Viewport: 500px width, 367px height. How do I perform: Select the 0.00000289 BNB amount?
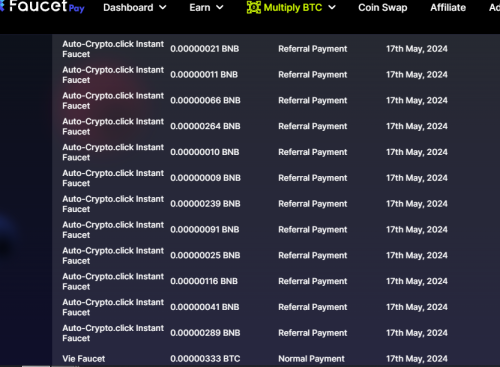205,333
